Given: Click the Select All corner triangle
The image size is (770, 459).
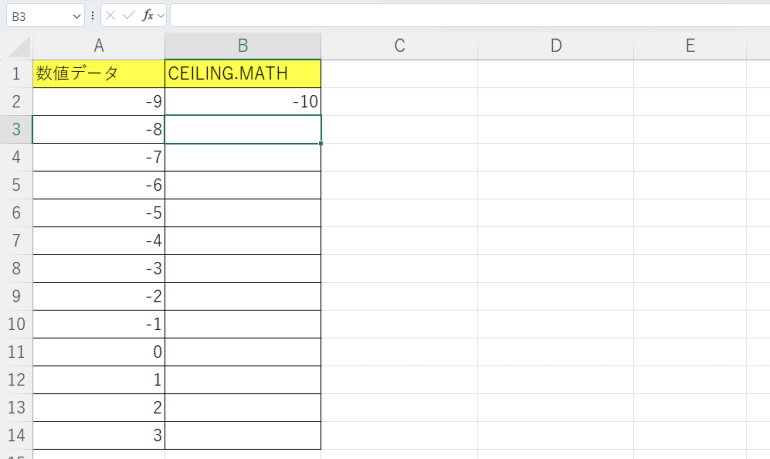Looking at the screenshot, I should 17,47.
